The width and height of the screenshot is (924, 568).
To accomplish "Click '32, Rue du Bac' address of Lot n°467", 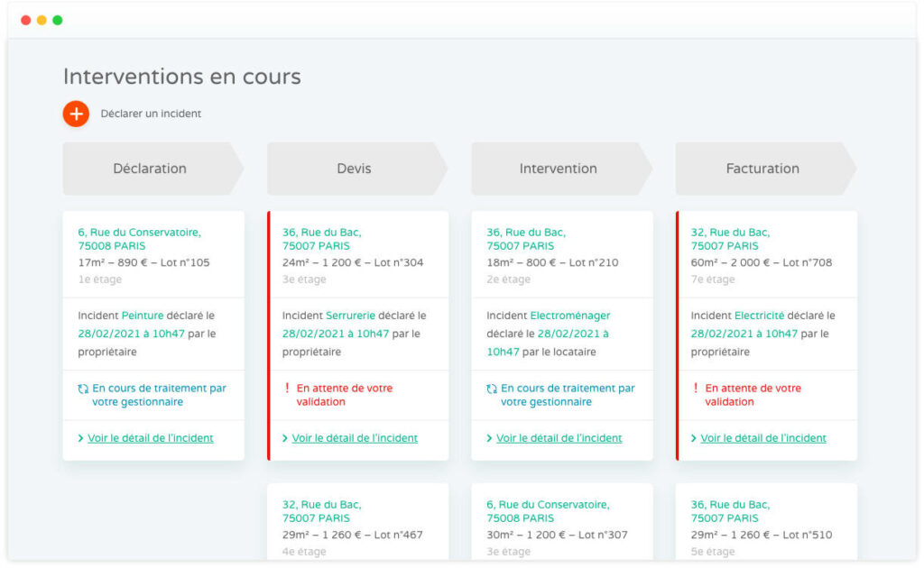I will [322, 511].
